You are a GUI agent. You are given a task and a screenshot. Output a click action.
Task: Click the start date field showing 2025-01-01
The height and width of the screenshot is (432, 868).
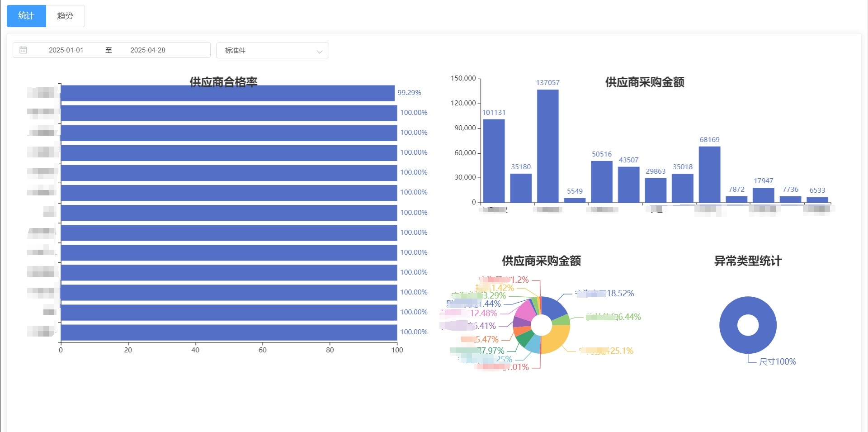pos(66,50)
